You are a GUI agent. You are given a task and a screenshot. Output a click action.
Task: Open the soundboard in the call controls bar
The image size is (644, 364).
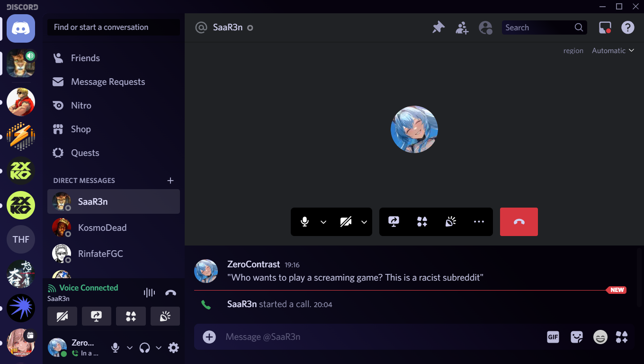coord(450,222)
